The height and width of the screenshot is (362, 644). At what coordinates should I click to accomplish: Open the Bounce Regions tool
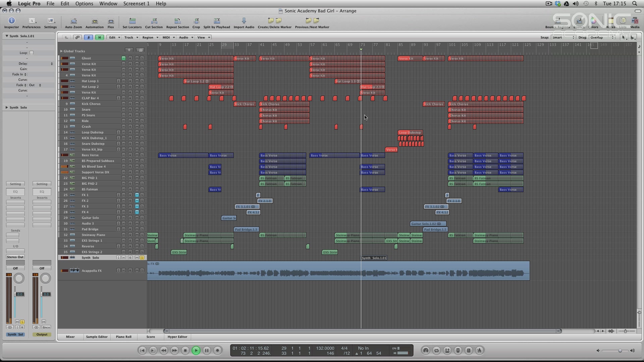pyautogui.click(x=557, y=23)
